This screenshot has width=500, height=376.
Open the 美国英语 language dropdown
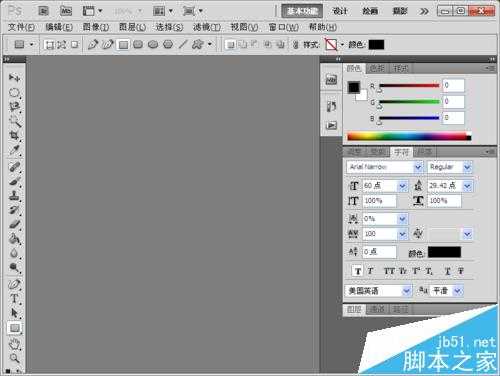click(406, 291)
